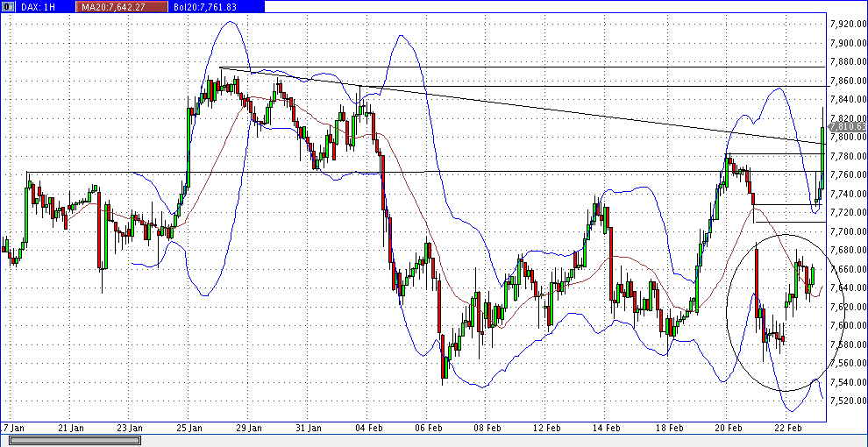Click the 06 Feb date label

427,428
